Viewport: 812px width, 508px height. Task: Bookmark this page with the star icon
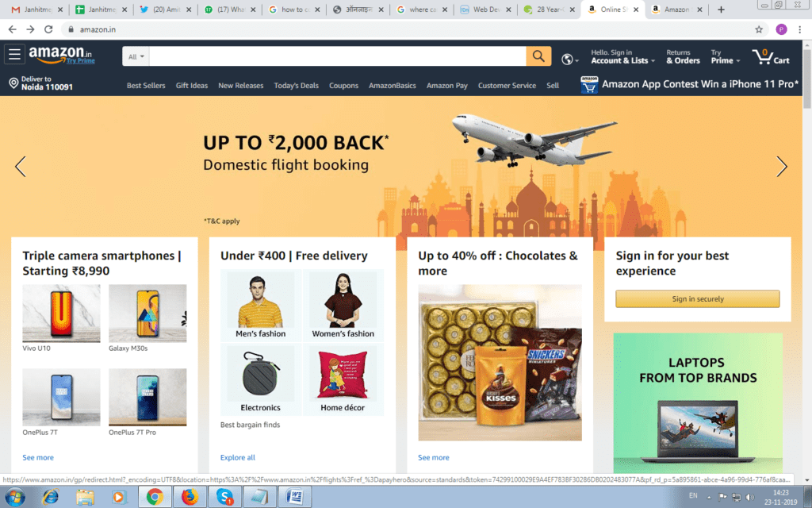click(x=759, y=29)
